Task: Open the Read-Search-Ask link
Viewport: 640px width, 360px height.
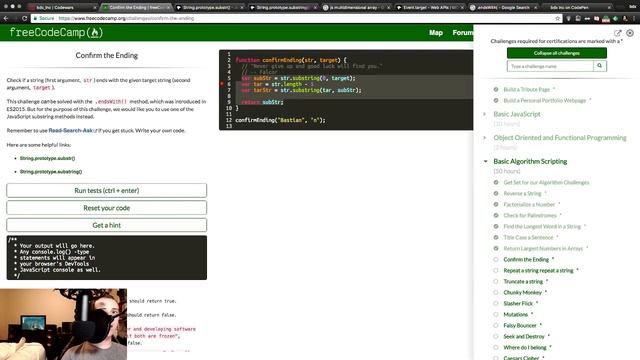Action: (x=72, y=131)
